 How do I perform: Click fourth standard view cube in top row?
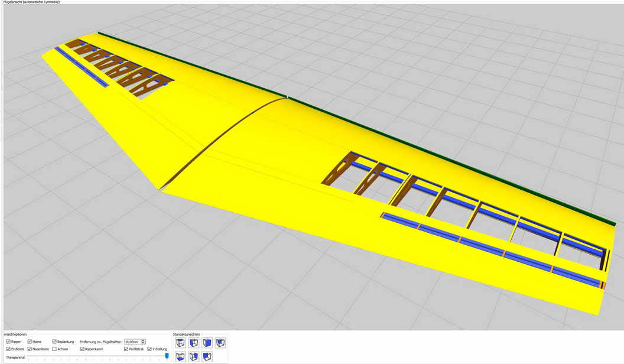coord(221,343)
